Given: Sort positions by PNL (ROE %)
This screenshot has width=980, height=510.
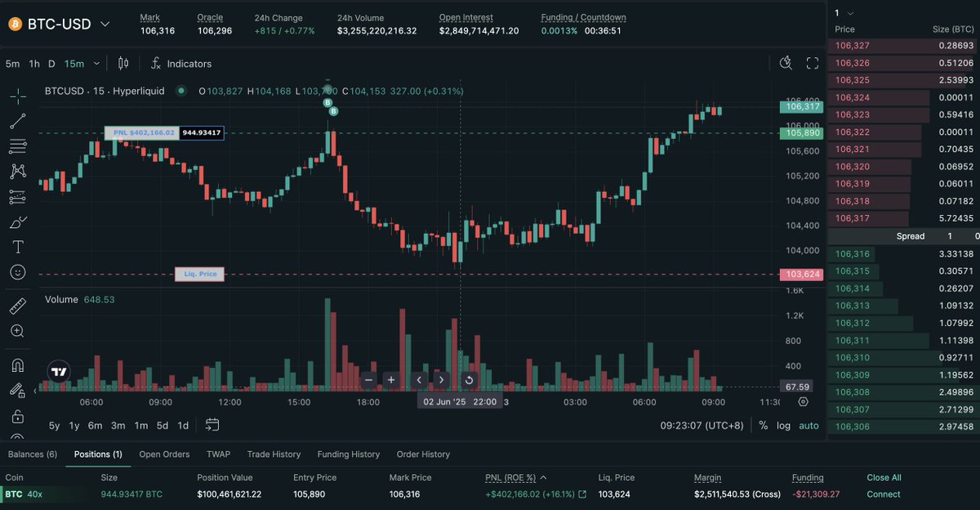Looking at the screenshot, I should coord(515,477).
